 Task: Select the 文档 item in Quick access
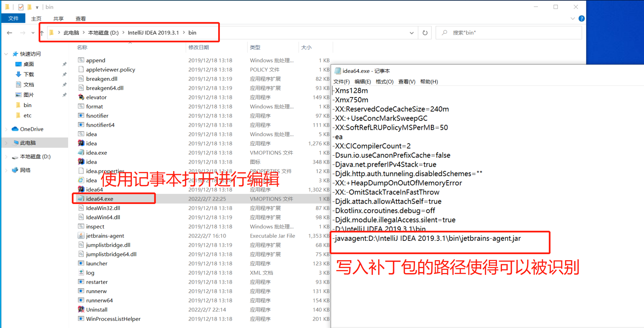[28, 85]
